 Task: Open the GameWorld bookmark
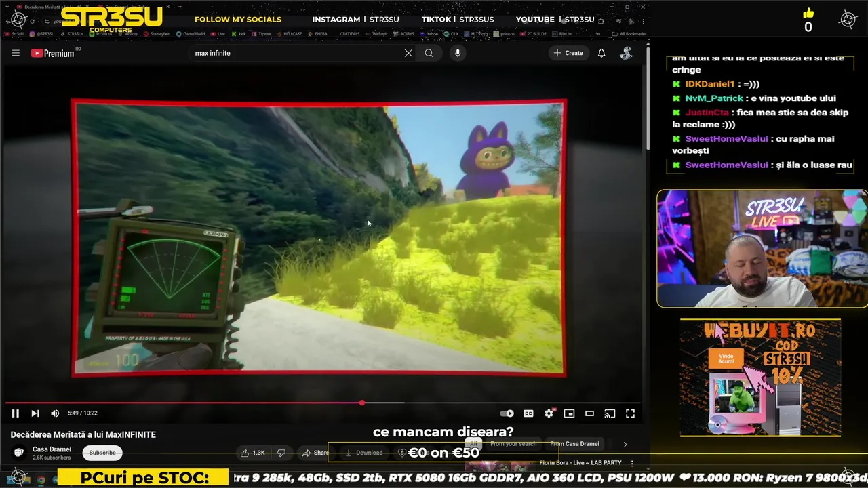pos(191,33)
